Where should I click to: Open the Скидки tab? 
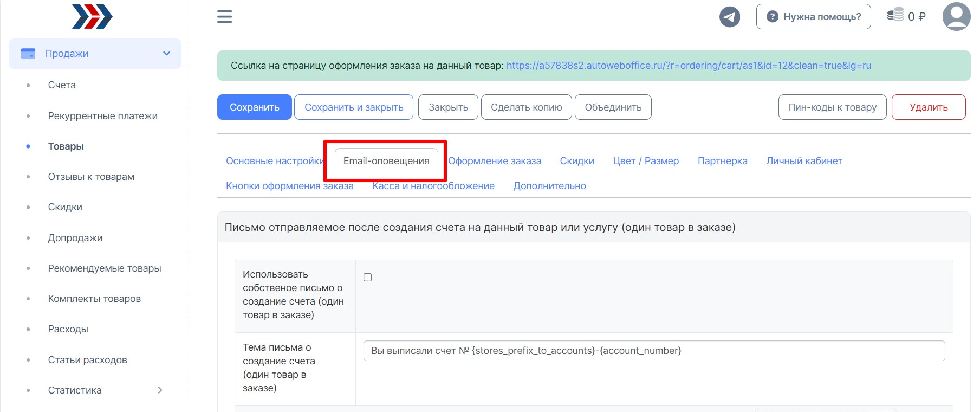pyautogui.click(x=577, y=161)
